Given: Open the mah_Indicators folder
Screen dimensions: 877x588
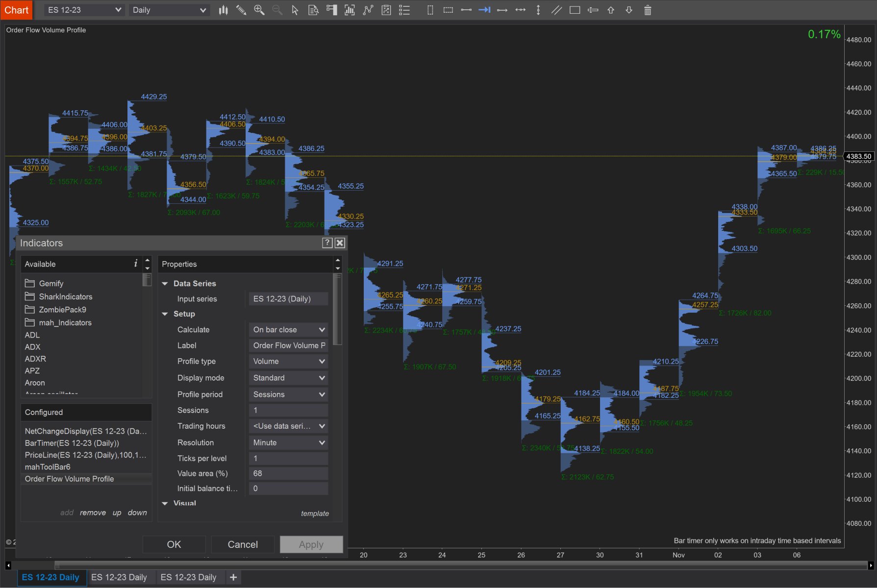Looking at the screenshot, I should click(x=58, y=323).
